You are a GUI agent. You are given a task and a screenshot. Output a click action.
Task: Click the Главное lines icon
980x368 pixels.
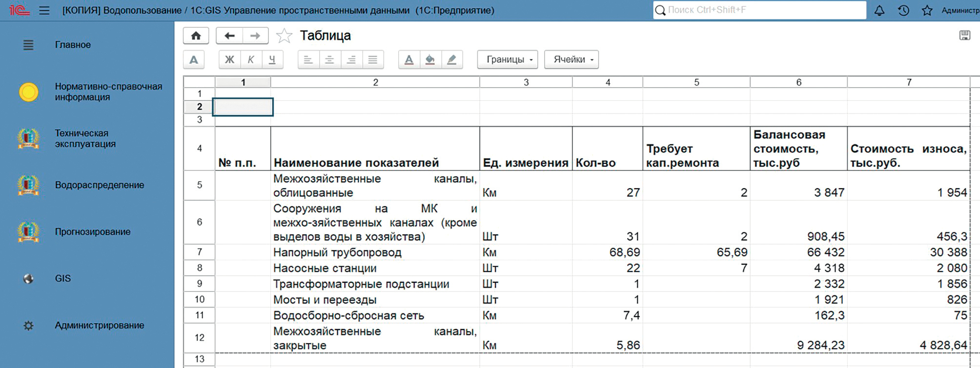click(x=28, y=45)
